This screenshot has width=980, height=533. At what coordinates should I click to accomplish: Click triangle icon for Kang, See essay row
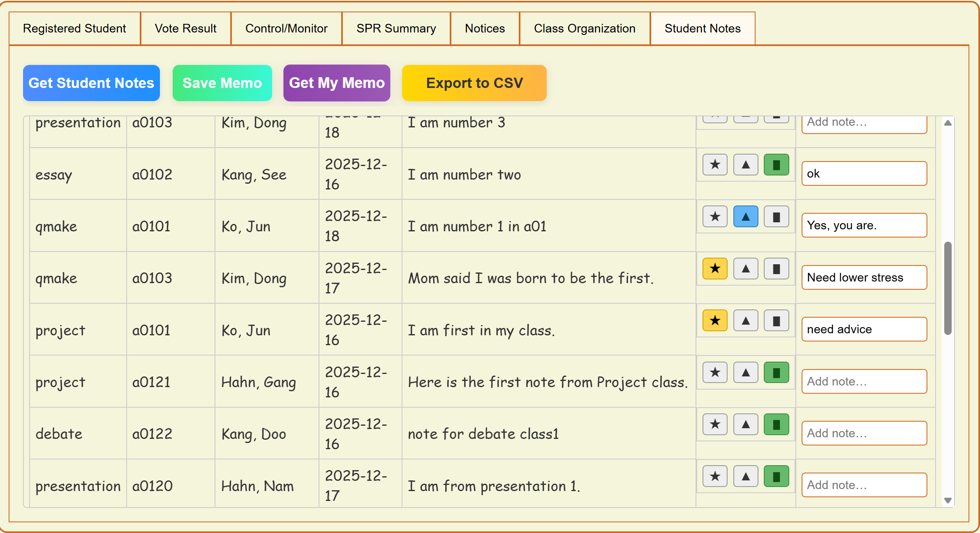point(745,165)
